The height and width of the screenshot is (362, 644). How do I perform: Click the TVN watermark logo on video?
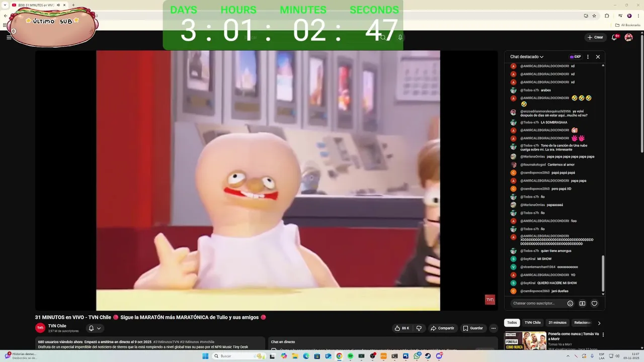(x=490, y=300)
